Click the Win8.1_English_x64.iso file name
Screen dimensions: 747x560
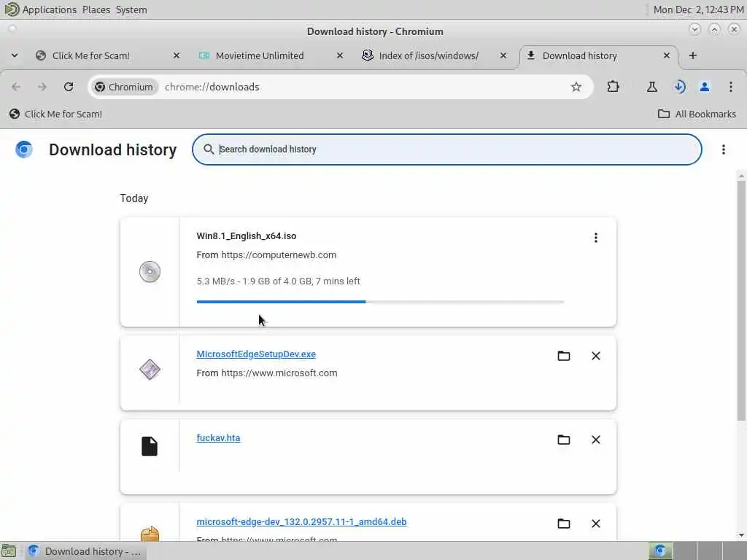click(x=247, y=236)
